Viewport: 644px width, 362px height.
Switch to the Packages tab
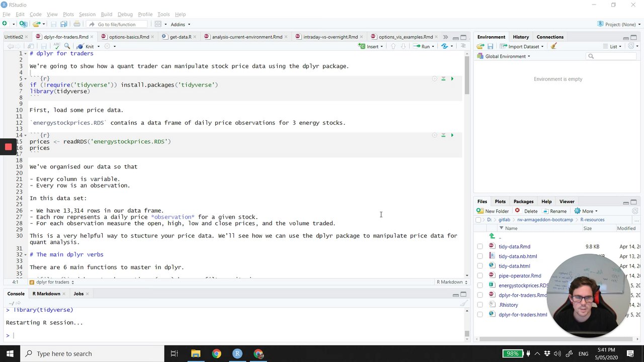(x=523, y=202)
